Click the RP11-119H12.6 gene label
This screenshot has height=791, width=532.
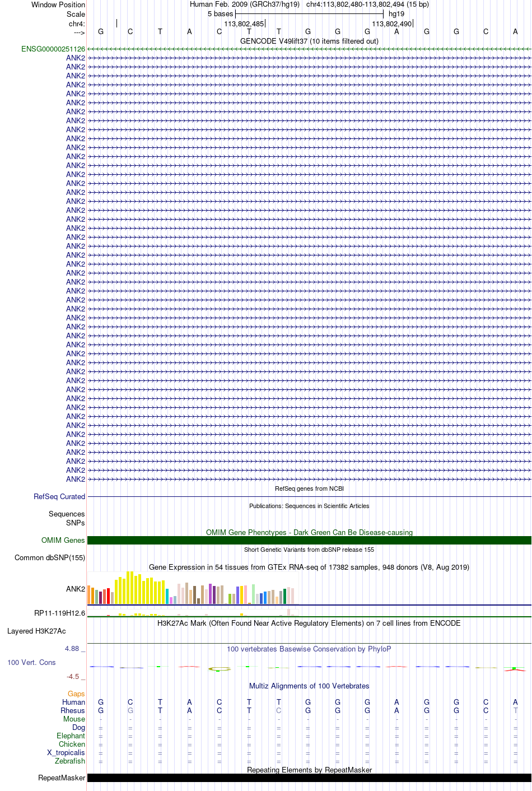pyautogui.click(x=60, y=613)
